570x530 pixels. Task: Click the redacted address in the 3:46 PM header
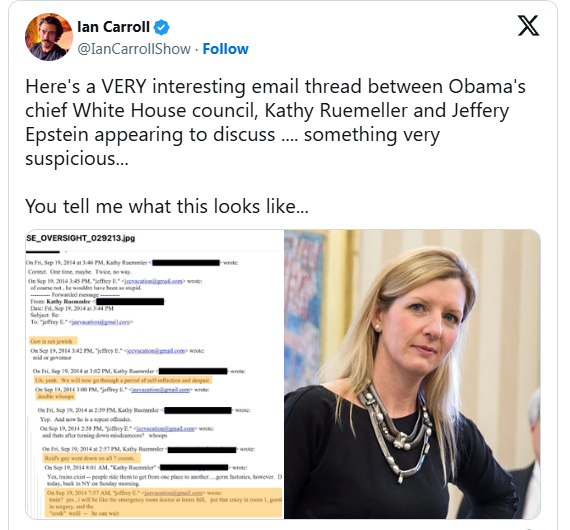(186, 262)
